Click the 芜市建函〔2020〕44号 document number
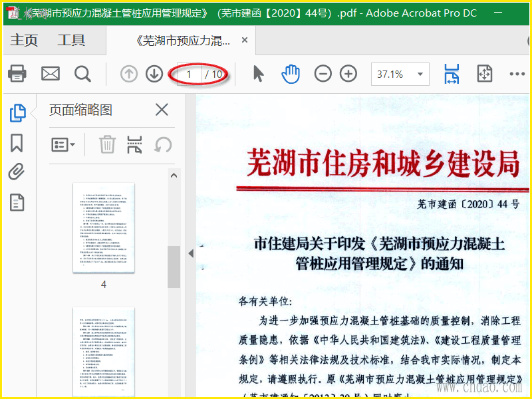 click(468, 204)
